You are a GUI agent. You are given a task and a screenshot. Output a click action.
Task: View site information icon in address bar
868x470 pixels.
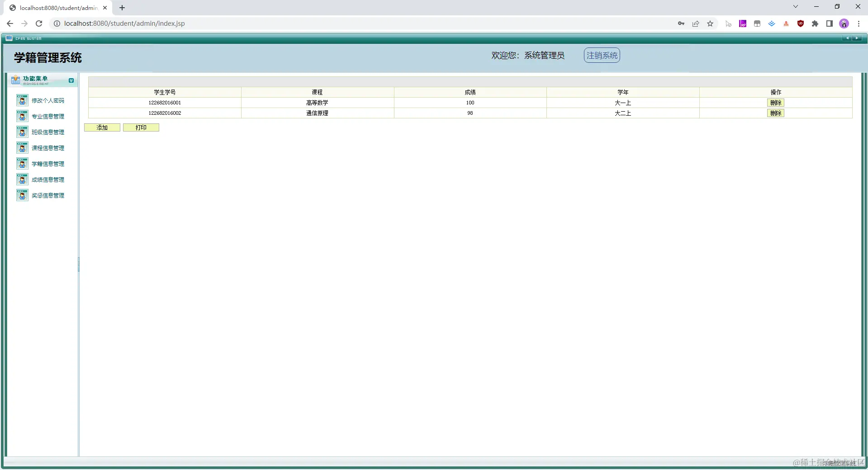(57, 23)
